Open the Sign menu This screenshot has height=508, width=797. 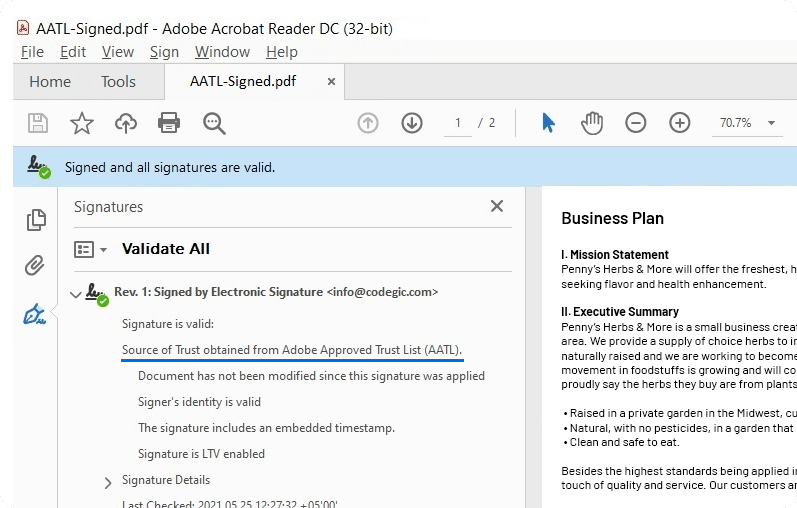click(x=164, y=52)
